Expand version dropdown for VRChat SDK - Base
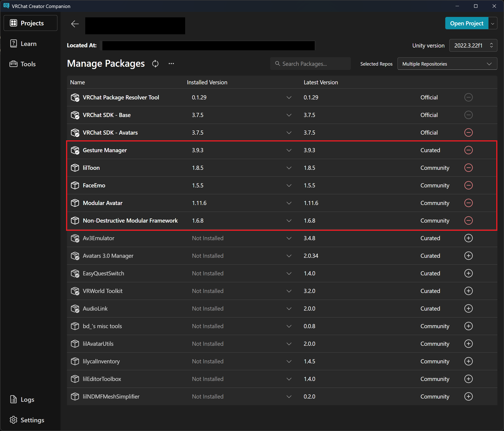Image resolution: width=504 pixels, height=431 pixels. pyautogui.click(x=289, y=115)
